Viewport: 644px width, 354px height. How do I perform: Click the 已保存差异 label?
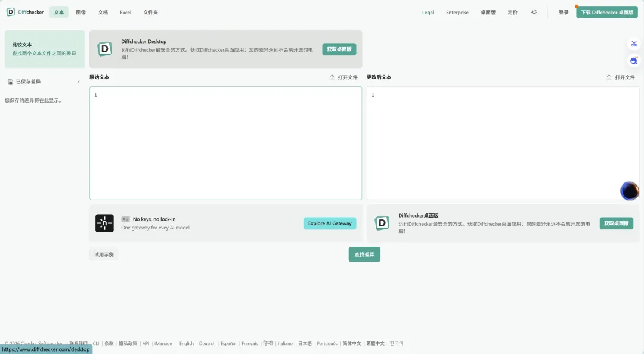click(28, 82)
